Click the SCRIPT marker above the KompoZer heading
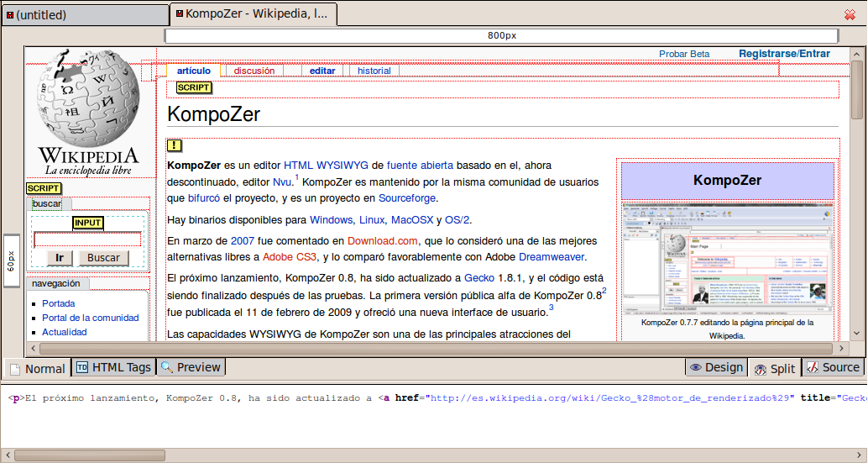This screenshot has height=463, width=868. pyautogui.click(x=194, y=87)
